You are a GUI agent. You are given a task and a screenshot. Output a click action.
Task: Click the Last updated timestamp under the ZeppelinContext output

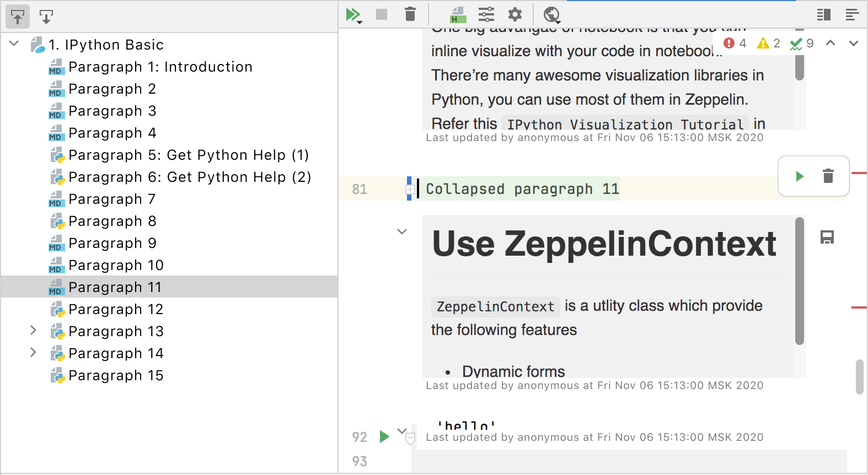pyautogui.click(x=594, y=385)
